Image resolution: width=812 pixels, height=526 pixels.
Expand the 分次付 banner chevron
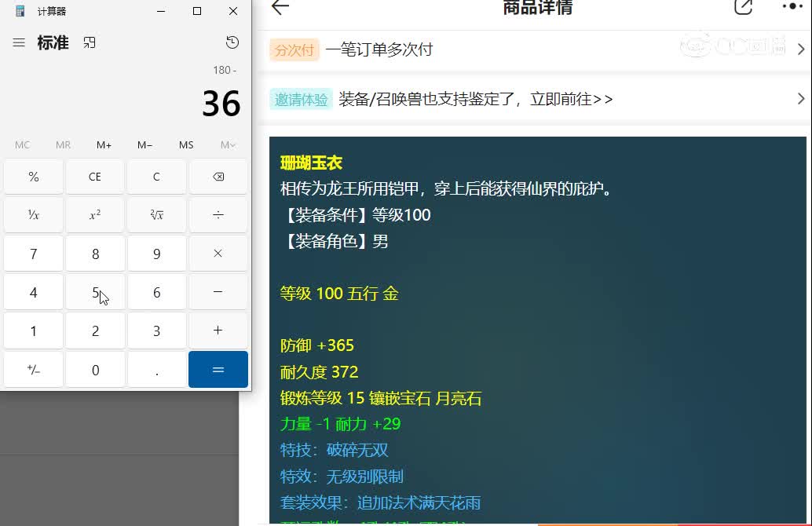point(801,49)
